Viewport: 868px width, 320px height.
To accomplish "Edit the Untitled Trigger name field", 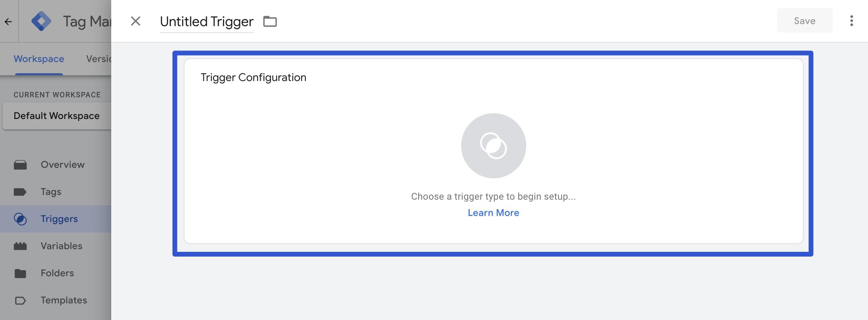I will coord(206,22).
